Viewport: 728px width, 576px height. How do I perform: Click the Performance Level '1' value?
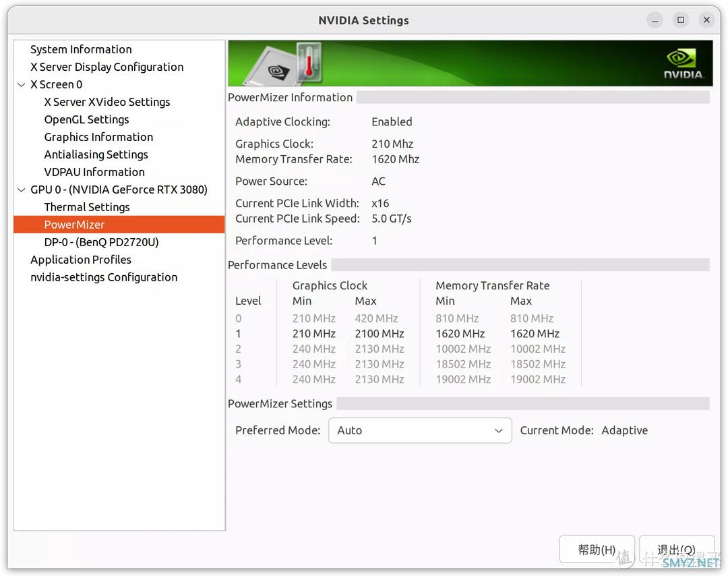(374, 241)
